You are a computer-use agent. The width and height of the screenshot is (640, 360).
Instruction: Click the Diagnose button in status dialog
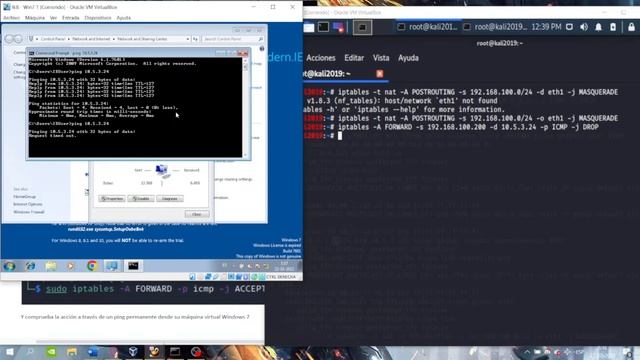(170, 198)
